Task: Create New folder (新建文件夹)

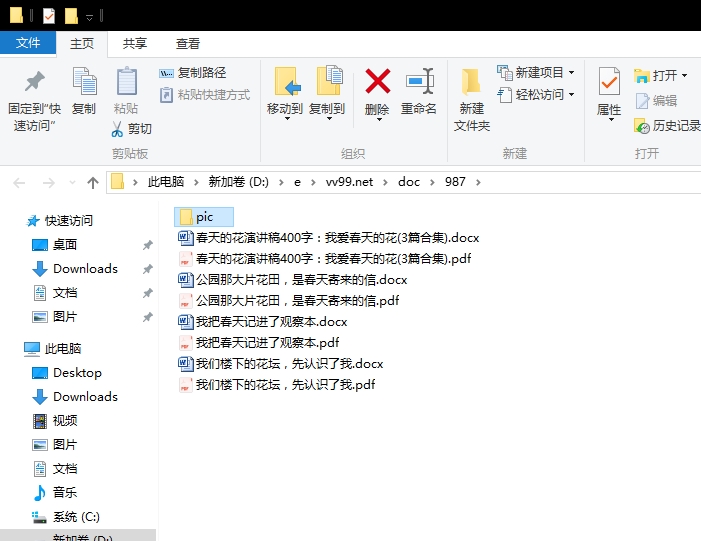Action: click(x=472, y=100)
